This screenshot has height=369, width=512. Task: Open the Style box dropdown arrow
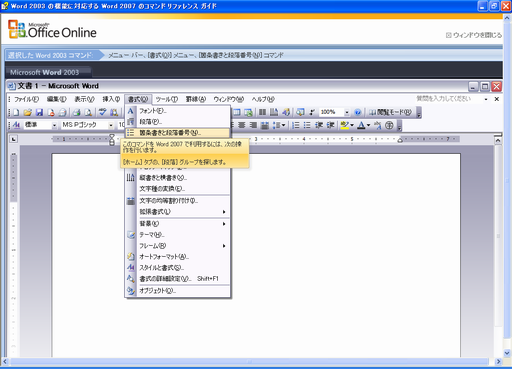(54, 125)
